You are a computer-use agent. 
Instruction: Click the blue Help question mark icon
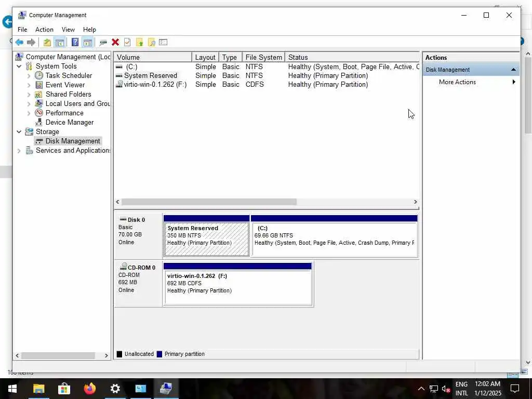coord(75,43)
